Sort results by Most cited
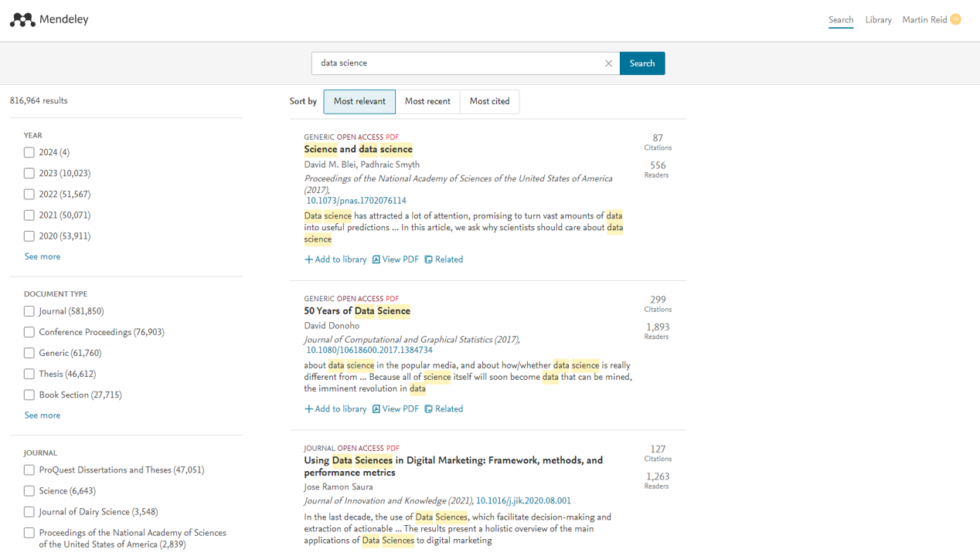The height and width of the screenshot is (556, 980). coord(489,101)
